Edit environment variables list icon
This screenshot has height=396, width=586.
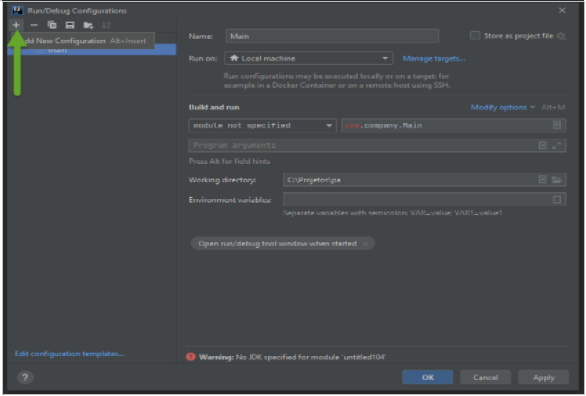pos(557,200)
